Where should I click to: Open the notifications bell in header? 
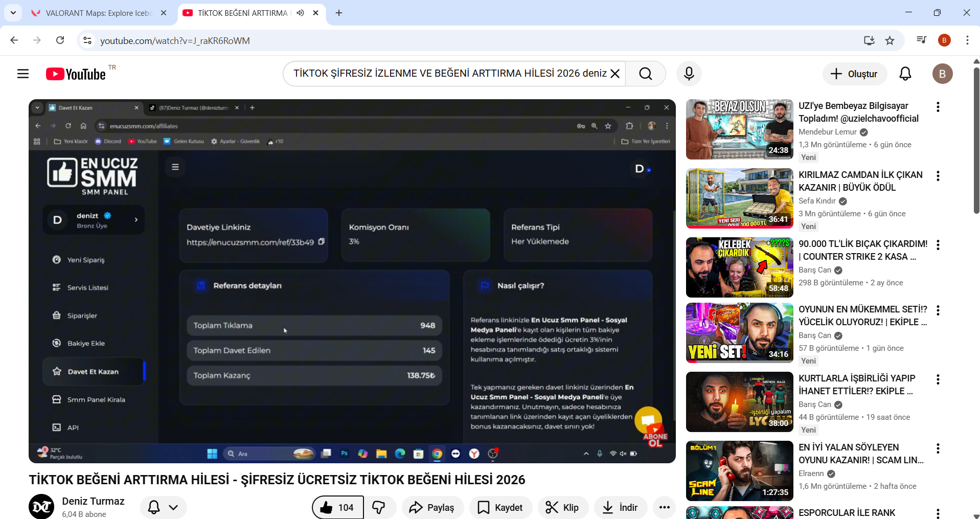coord(905,74)
